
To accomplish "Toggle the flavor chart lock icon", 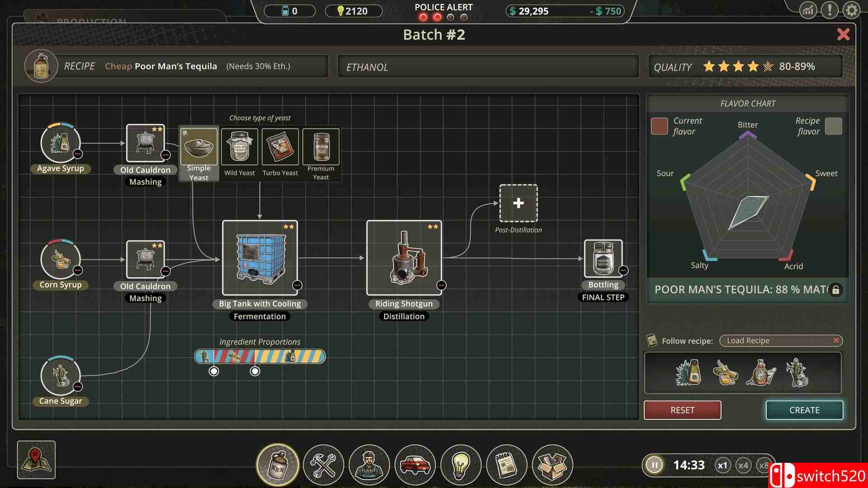I will pos(836,290).
